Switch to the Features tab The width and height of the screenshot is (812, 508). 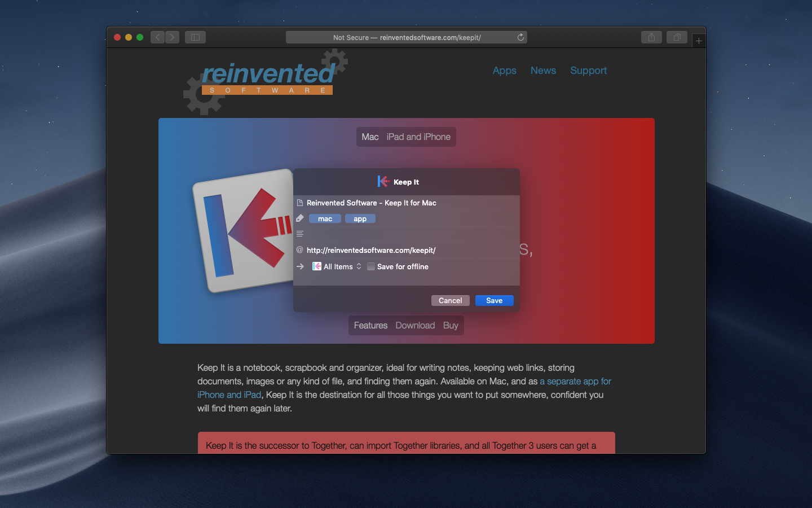coord(370,325)
